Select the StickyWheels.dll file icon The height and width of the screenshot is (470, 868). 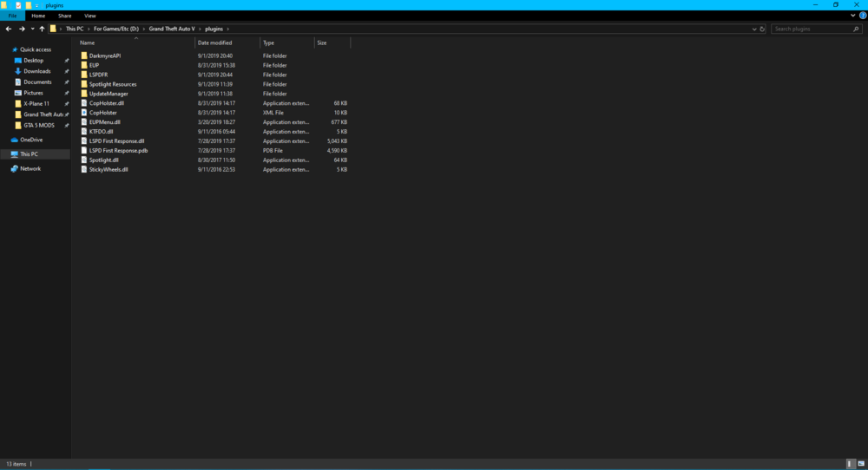click(84, 169)
